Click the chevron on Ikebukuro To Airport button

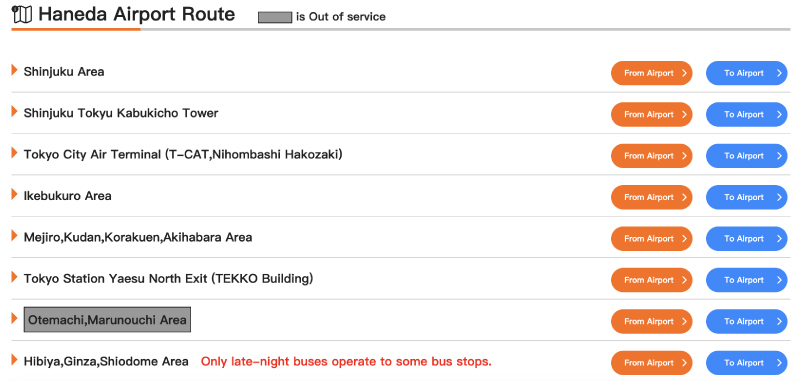[779, 197]
